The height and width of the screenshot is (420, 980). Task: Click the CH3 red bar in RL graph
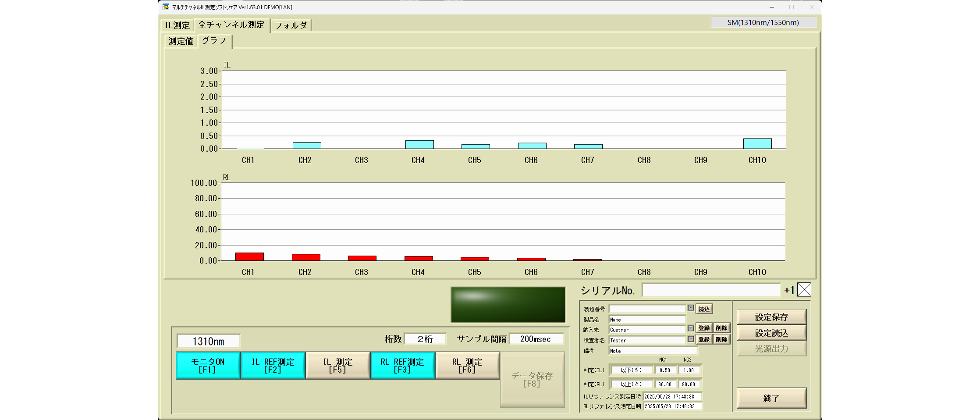pos(362,258)
